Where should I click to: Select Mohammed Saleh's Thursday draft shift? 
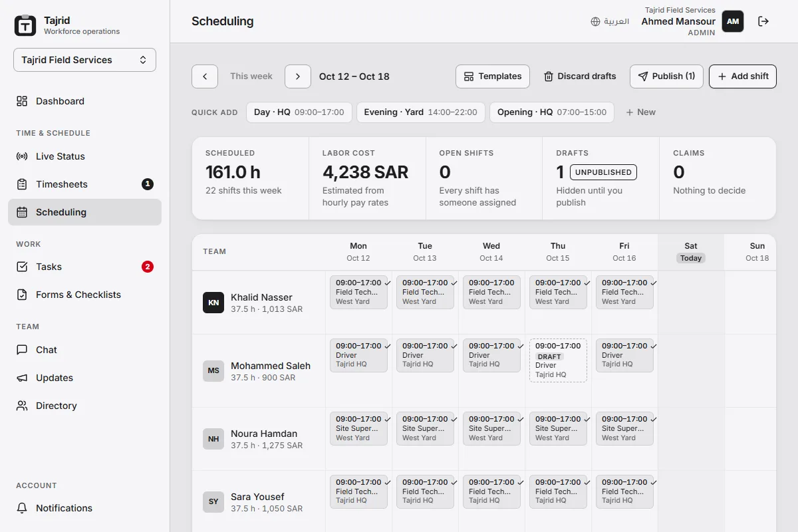(x=558, y=360)
